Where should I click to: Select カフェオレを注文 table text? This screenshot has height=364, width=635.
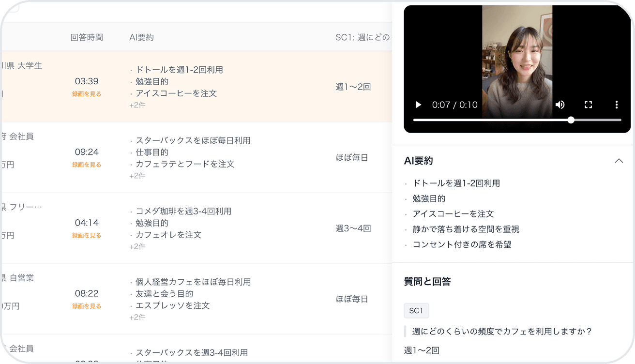(x=168, y=235)
